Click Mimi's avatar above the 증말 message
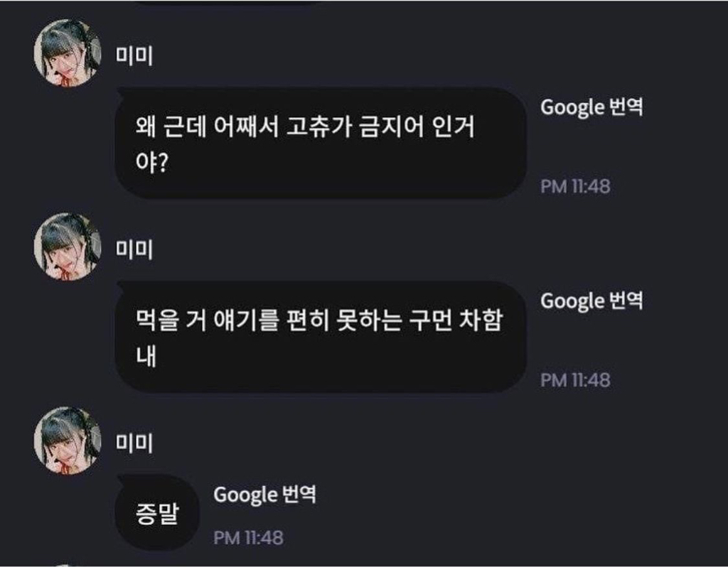 [68, 441]
